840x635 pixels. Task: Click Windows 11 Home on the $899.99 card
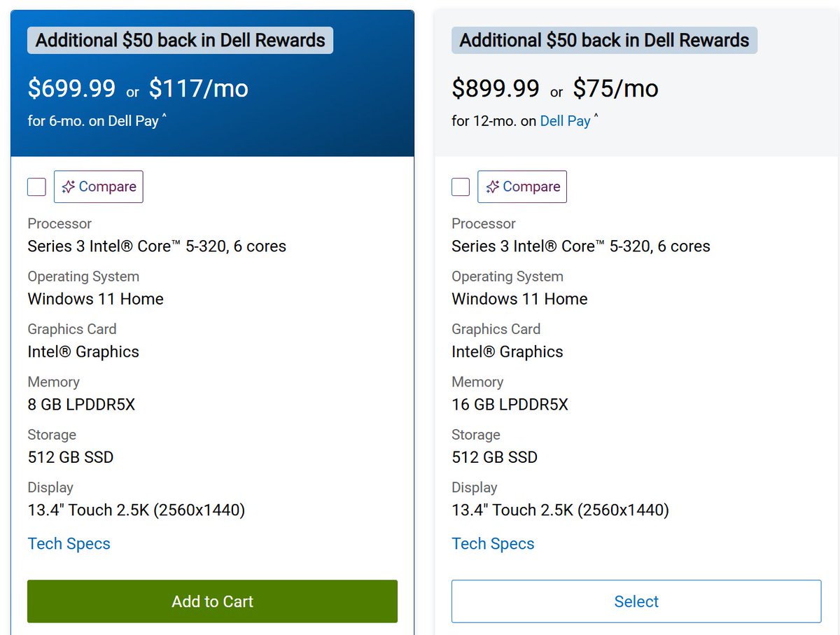point(519,299)
